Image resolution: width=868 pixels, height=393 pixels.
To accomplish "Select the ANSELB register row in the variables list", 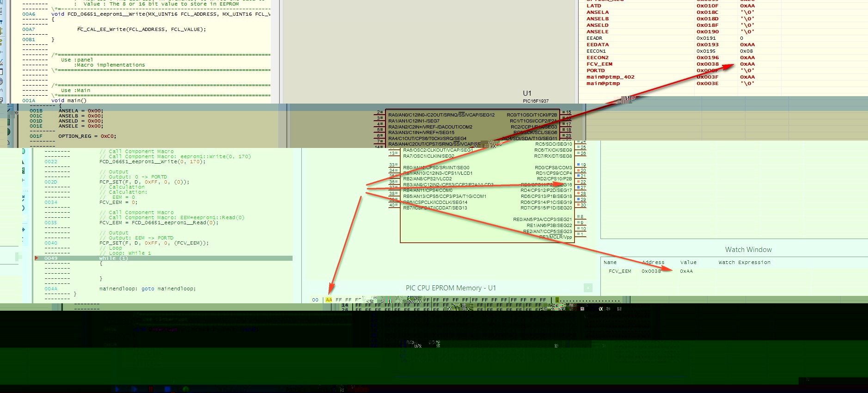I will point(723,19).
